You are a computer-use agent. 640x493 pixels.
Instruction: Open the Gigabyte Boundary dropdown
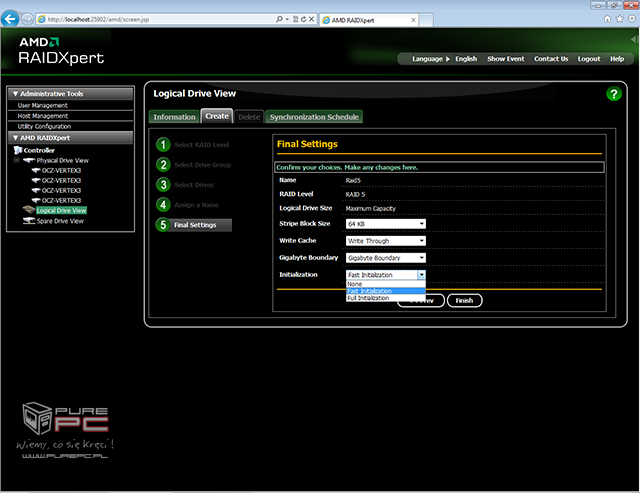pyautogui.click(x=386, y=257)
